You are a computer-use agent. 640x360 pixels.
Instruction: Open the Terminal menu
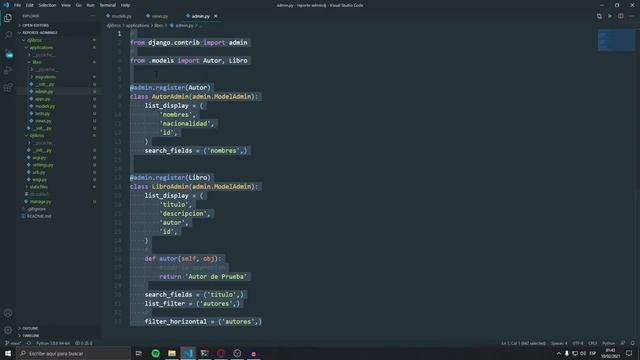[x=108, y=5]
